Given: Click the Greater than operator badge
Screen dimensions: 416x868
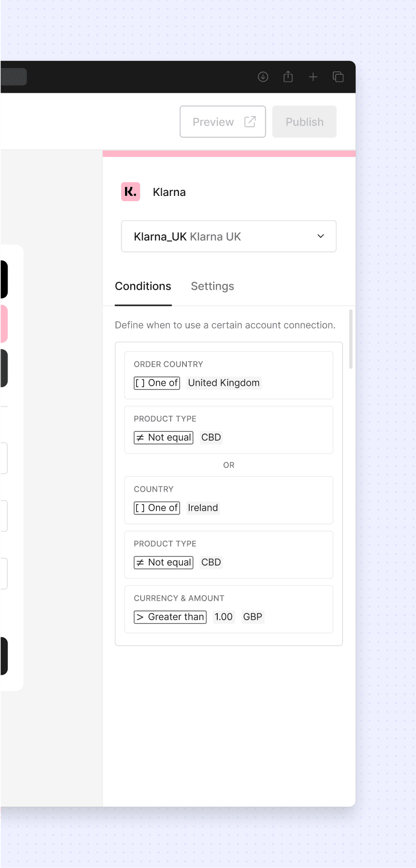Looking at the screenshot, I should click(x=170, y=617).
